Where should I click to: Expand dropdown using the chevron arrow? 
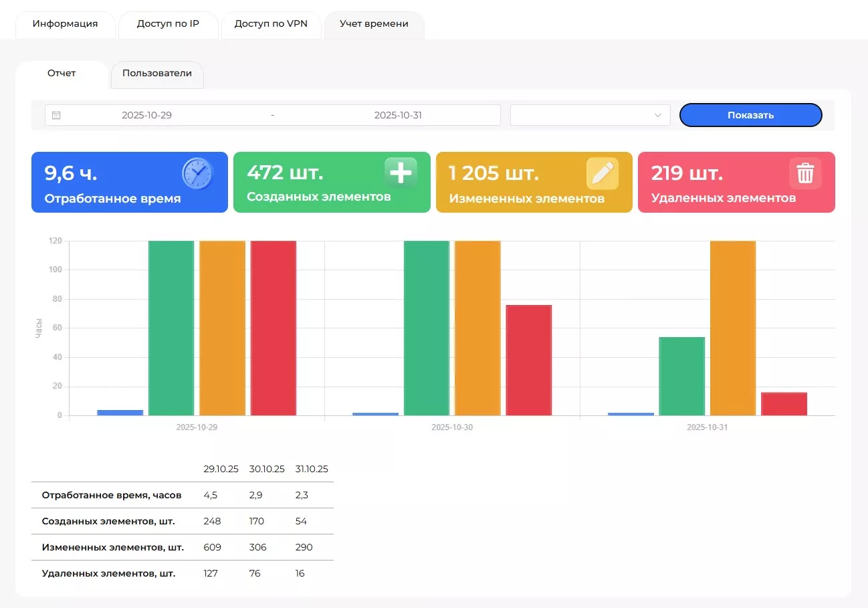coord(657,115)
